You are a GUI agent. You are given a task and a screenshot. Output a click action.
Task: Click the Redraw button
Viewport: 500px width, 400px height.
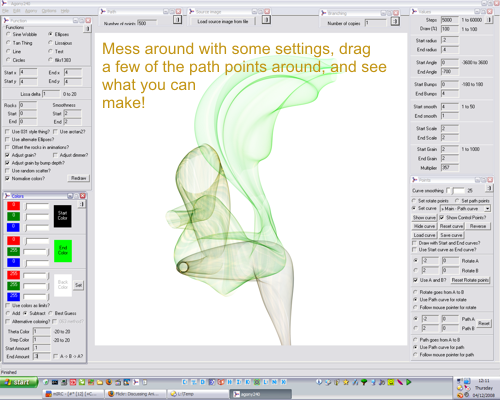(79, 178)
